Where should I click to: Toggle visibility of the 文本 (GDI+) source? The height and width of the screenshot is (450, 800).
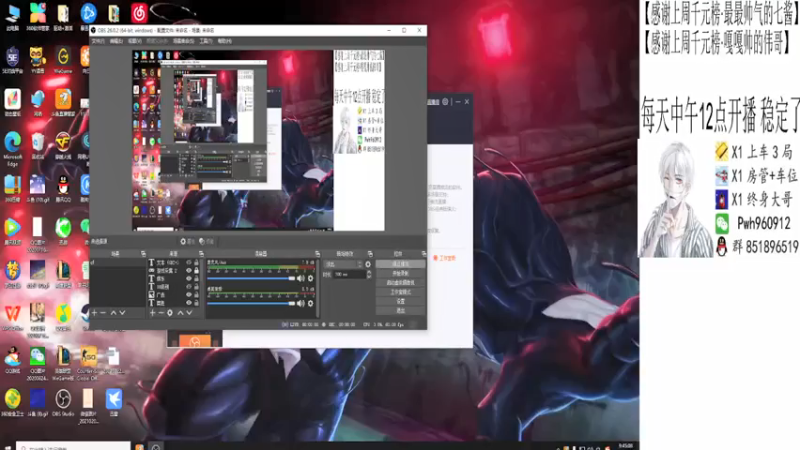[x=189, y=262]
